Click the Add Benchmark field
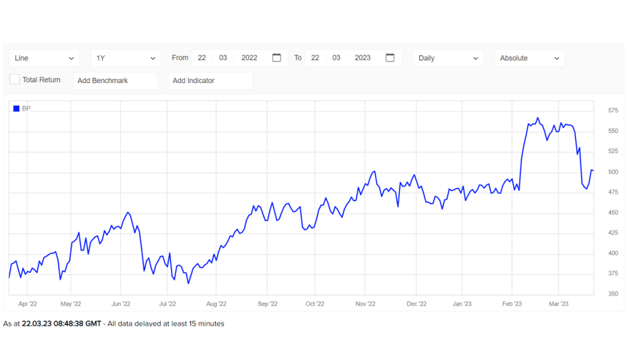Viewport: 644px width, 362px height. (115, 80)
